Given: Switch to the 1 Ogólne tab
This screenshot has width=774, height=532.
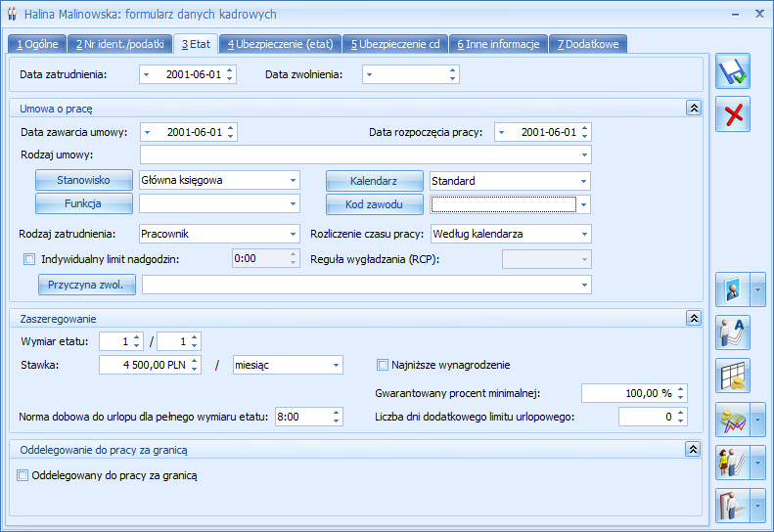Looking at the screenshot, I should point(37,44).
